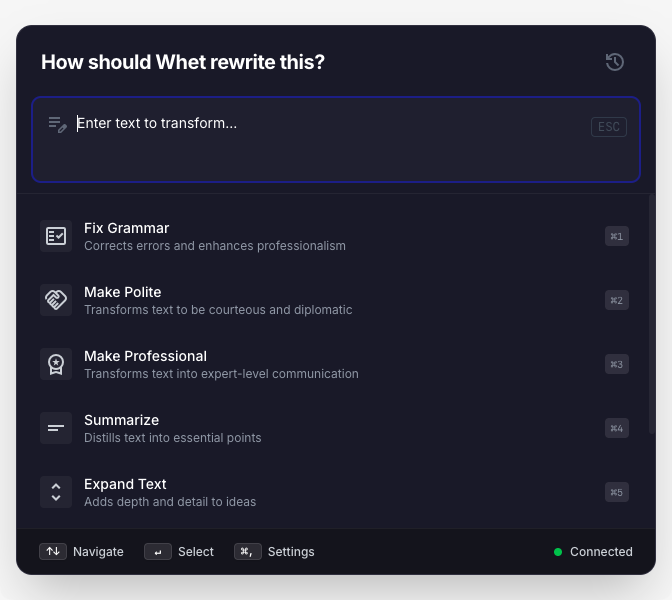Click the Summarize lines icon
The height and width of the screenshot is (600, 672).
point(56,428)
